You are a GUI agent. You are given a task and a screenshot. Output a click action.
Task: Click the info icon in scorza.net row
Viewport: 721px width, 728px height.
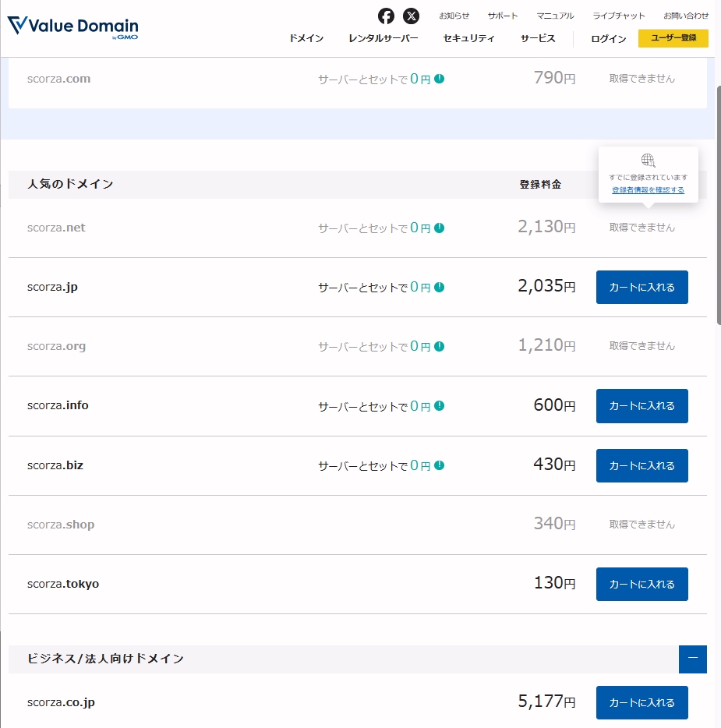[439, 228]
